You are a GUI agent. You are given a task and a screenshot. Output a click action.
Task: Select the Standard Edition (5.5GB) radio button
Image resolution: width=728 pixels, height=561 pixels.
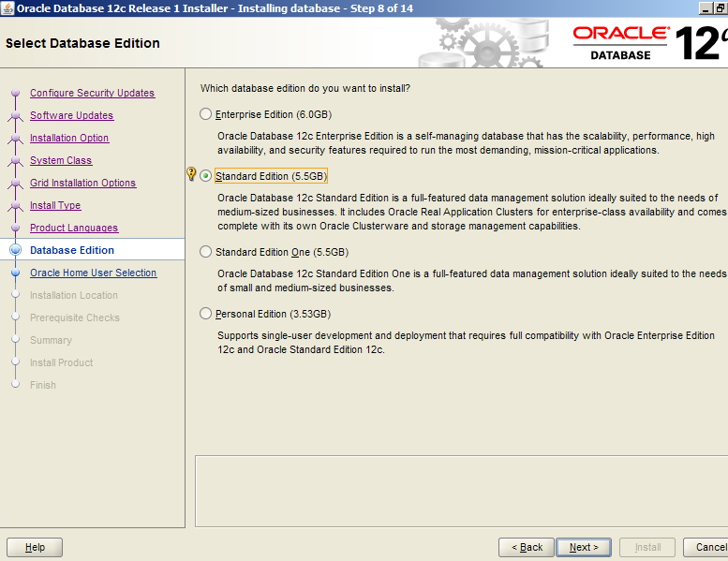(x=206, y=176)
